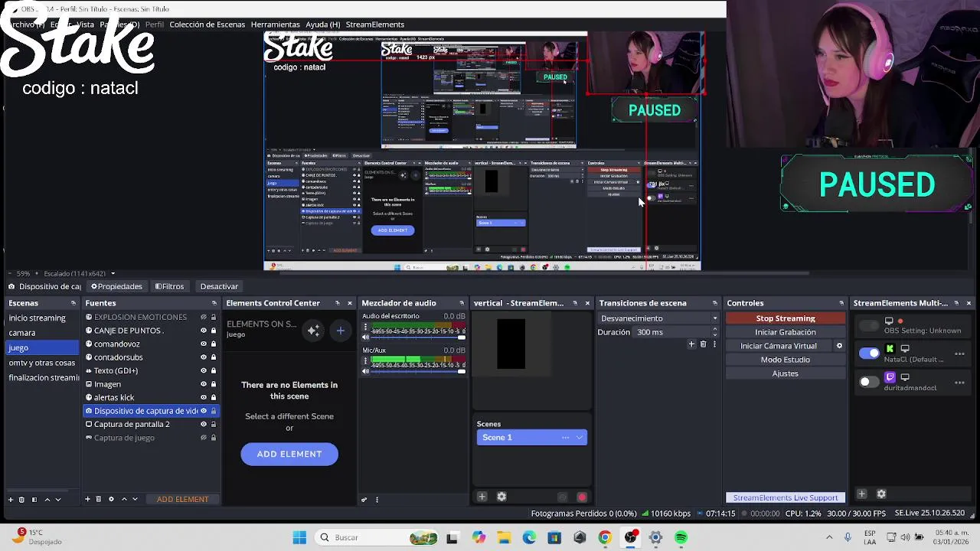The height and width of the screenshot is (551, 980).
Task: Open transition options menu dots
Action: coord(714,344)
